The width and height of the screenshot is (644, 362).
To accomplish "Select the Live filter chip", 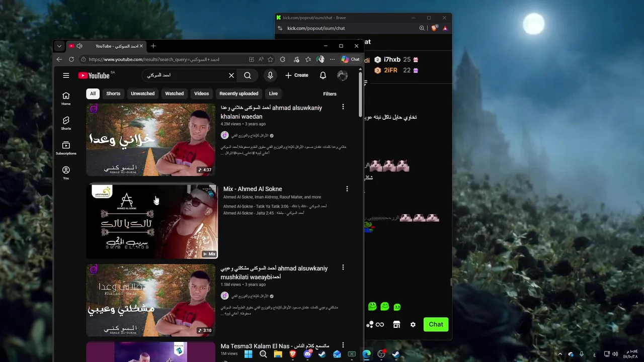I will point(273,94).
